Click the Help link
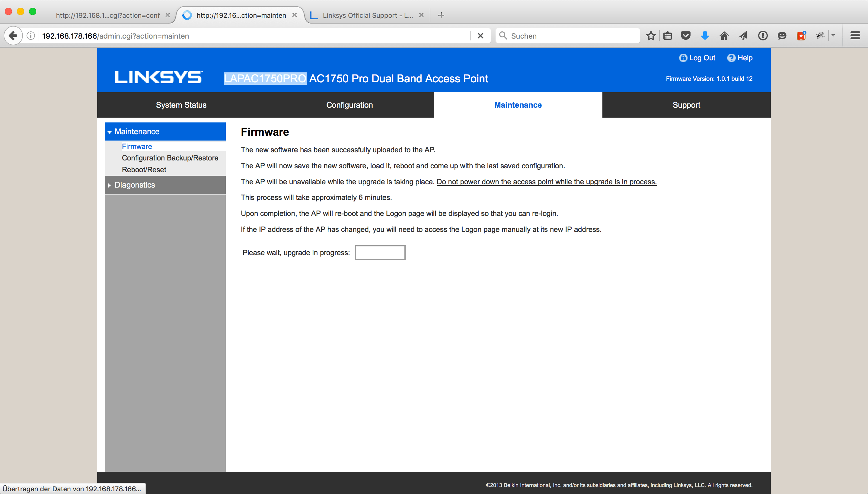This screenshot has height=494, width=868. click(x=745, y=58)
